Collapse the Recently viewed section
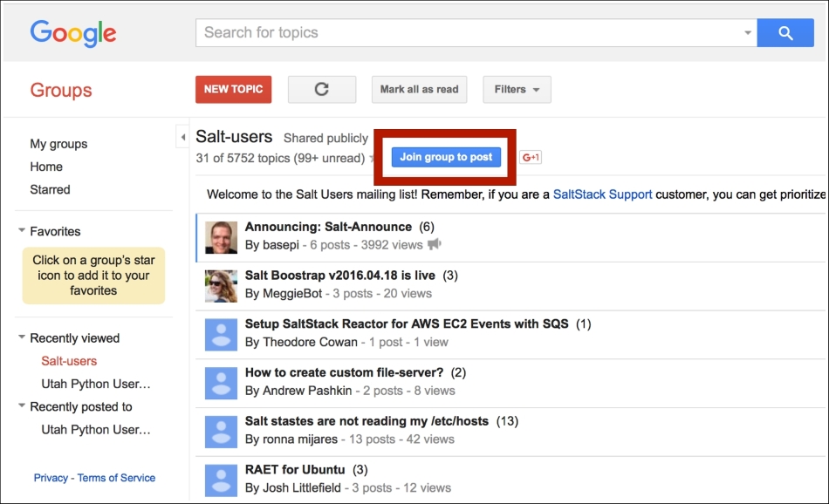Image resolution: width=829 pixels, height=504 pixels. click(22, 337)
